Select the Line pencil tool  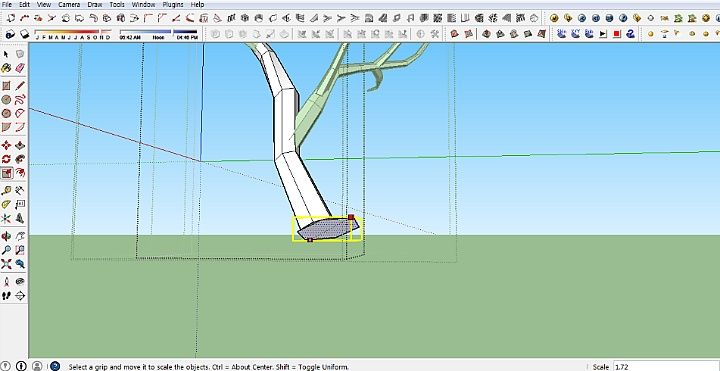pos(20,86)
